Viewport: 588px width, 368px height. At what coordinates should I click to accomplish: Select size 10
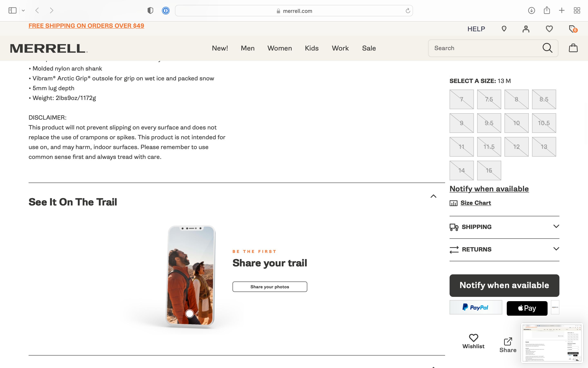(x=517, y=123)
